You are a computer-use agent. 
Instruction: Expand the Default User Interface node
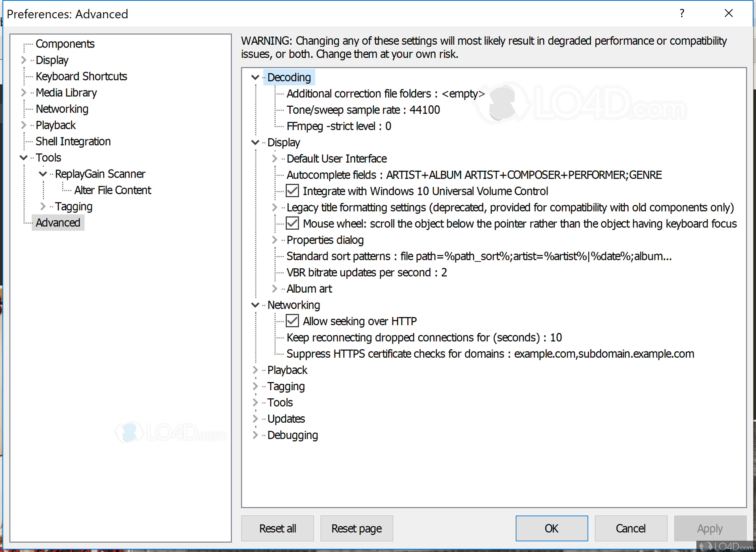tap(275, 159)
